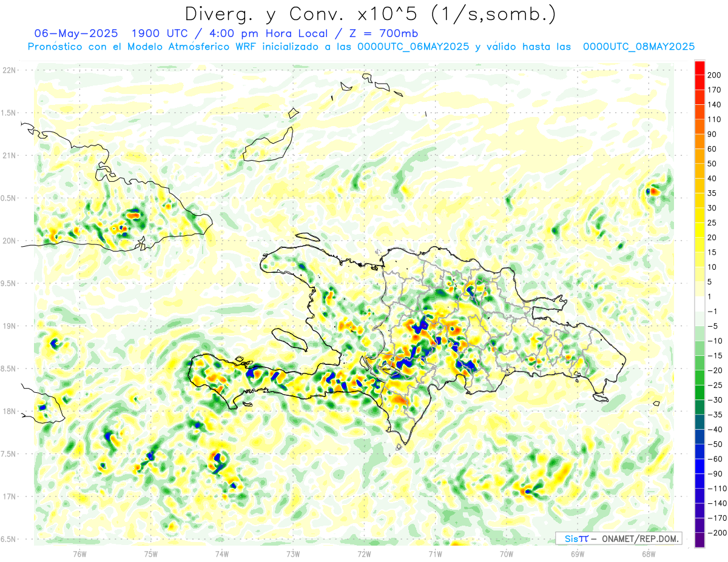Screen dimensions: 728x562
Task: Click the '18N' latitude label
Action: tap(8, 411)
